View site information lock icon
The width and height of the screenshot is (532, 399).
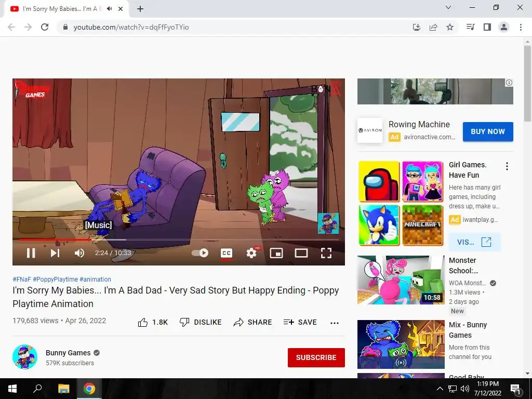(x=65, y=27)
